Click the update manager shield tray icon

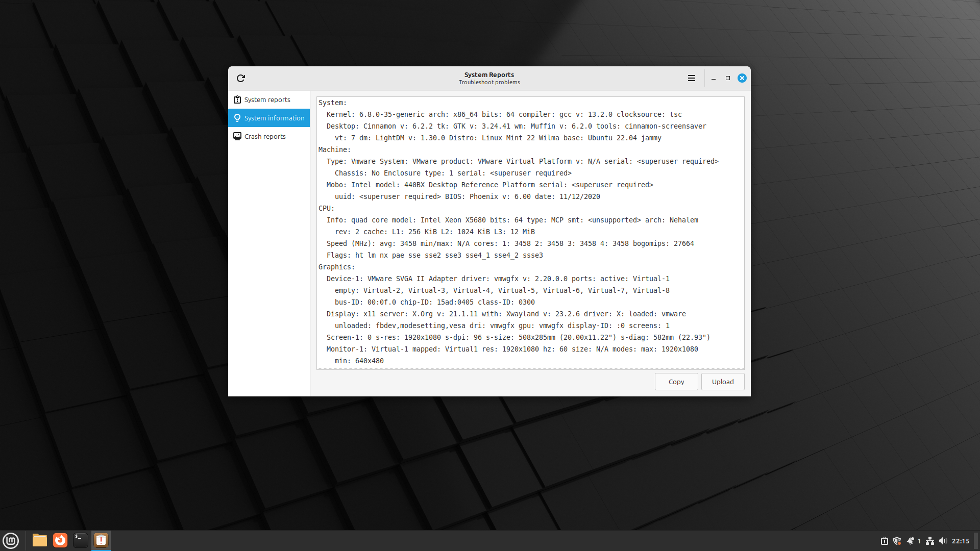pyautogui.click(x=897, y=541)
